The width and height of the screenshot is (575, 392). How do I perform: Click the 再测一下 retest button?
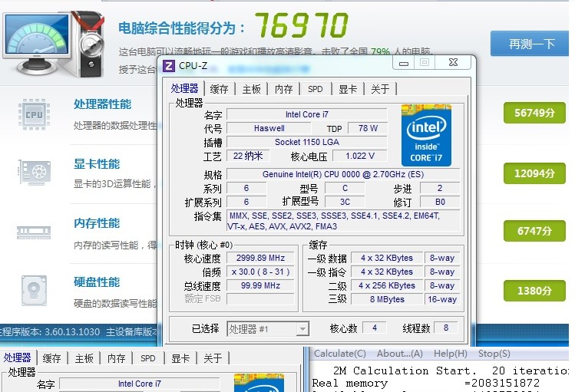tap(531, 44)
